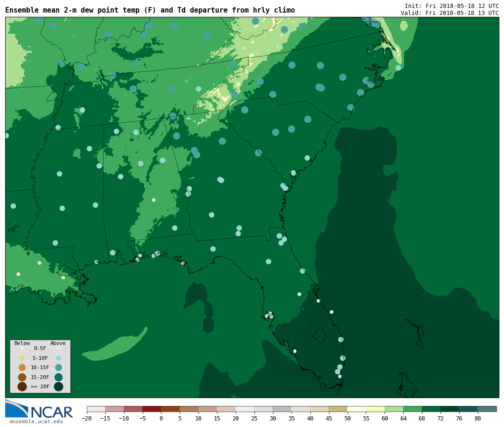Select the '0-5F' legend label
The height and width of the screenshot is (427, 504).
point(40,348)
